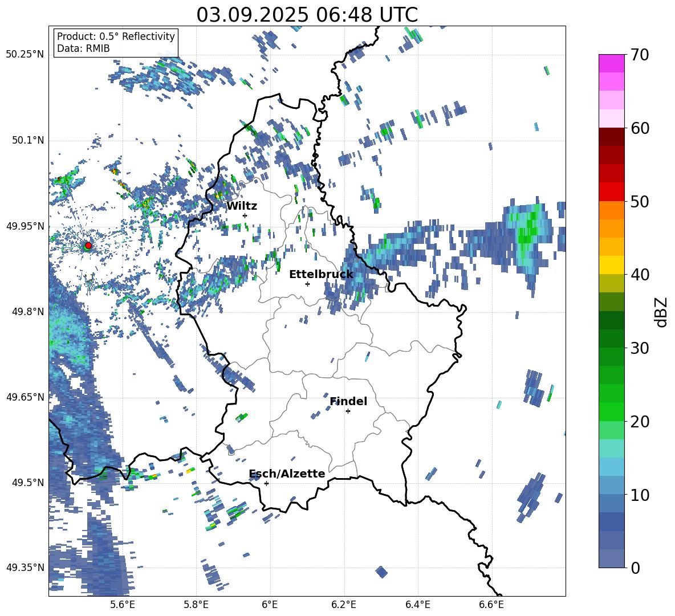Image resolution: width=675 pixels, height=616 pixels.
Task: Click the 49.35°N latitude label
Action: pos(25,568)
